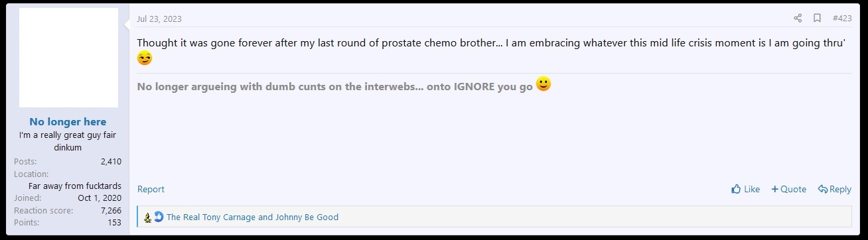Click the Reply arrow button
The image size is (868, 240).
(834, 189)
